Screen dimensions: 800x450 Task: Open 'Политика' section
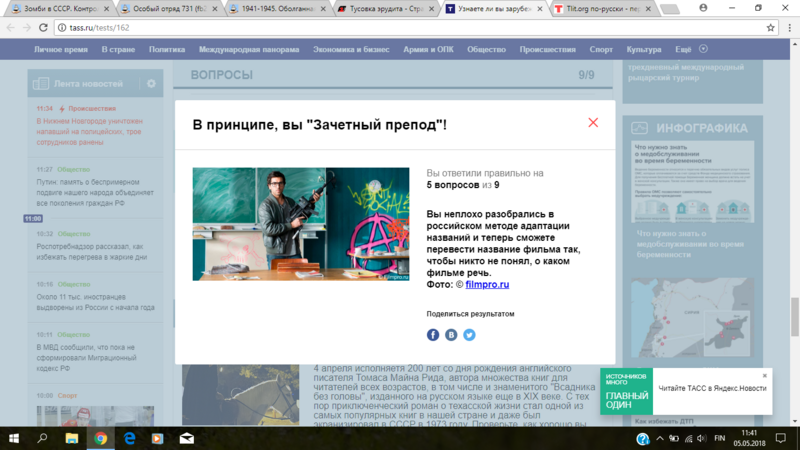[167, 49]
